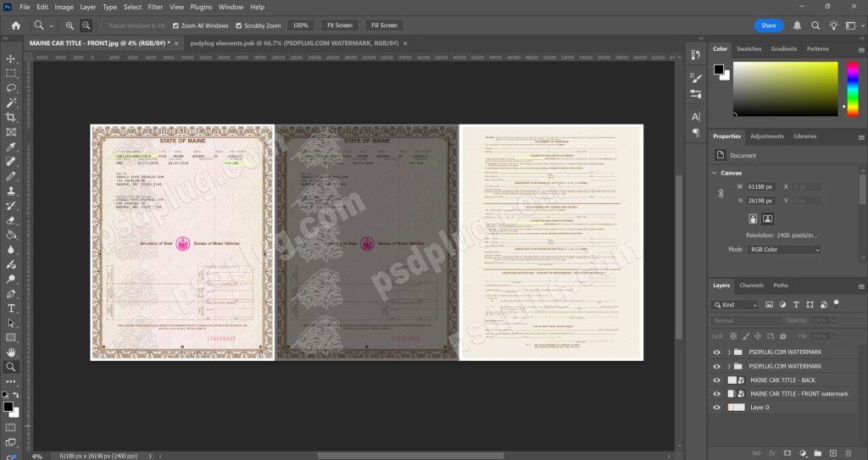
Task: Toggle the Scrubby Zoom checkbox
Action: (239, 26)
